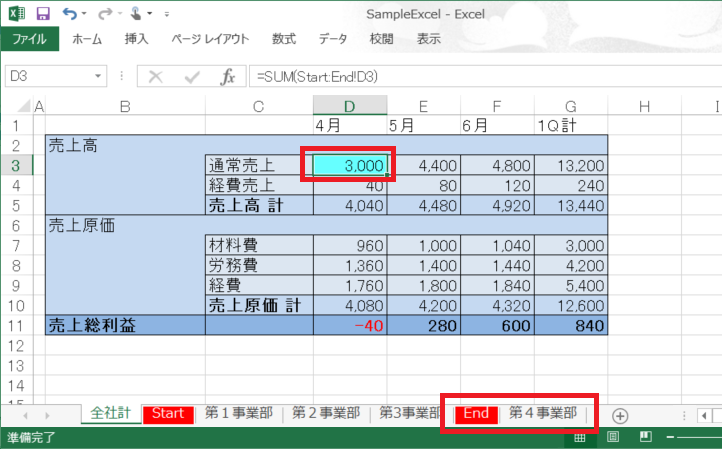This screenshot has height=449, width=722.
Task: Open the Undo history dropdown arrow
Action: [84, 14]
